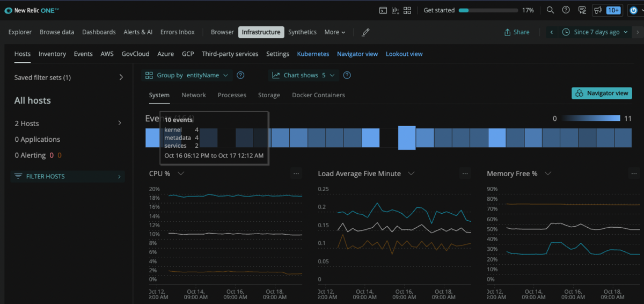Select the Storage sub-tab
Image resolution: width=644 pixels, height=304 pixels.
[x=269, y=95]
